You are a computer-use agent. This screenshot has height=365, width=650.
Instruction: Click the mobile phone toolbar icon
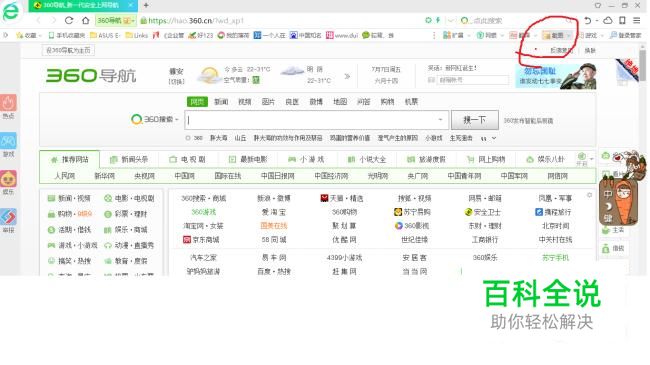point(622,20)
